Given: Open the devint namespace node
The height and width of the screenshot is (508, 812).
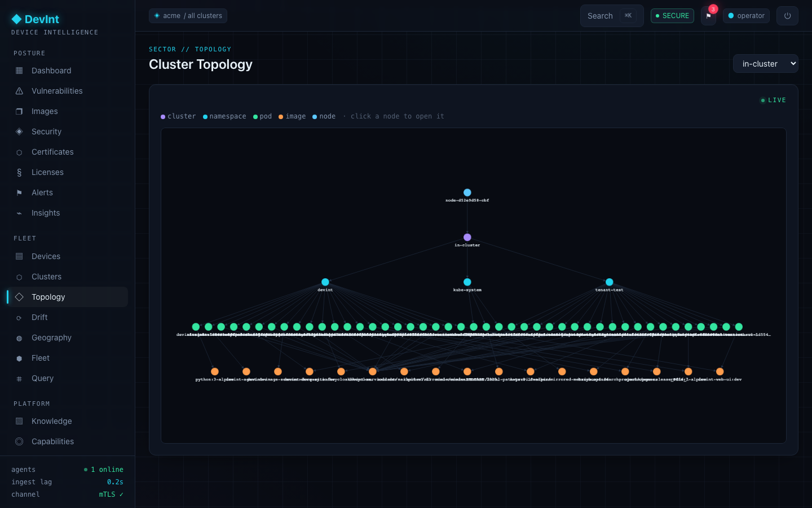Looking at the screenshot, I should [325, 282].
